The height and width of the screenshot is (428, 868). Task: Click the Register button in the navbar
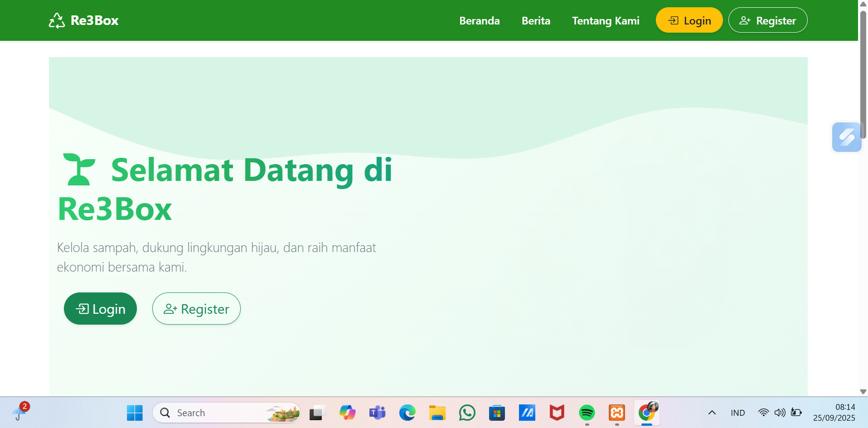[767, 20]
